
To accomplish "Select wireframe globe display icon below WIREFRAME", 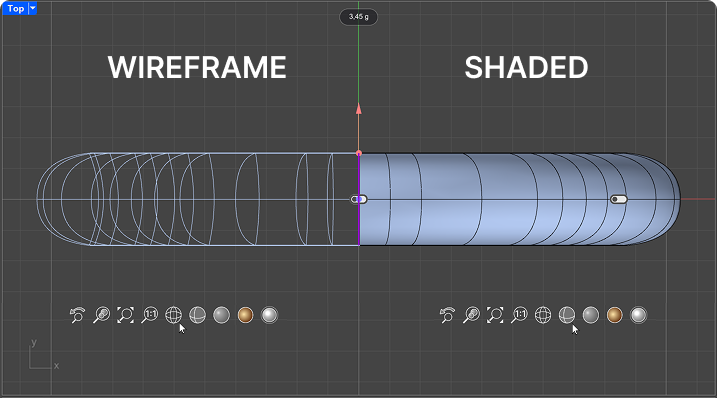I will coord(173,315).
